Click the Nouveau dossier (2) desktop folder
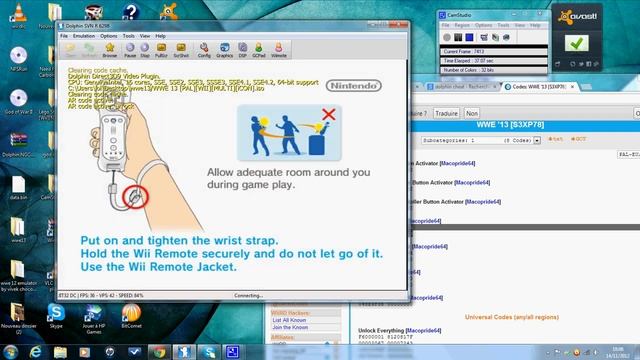The width and height of the screenshot is (640, 360). [x=18, y=318]
